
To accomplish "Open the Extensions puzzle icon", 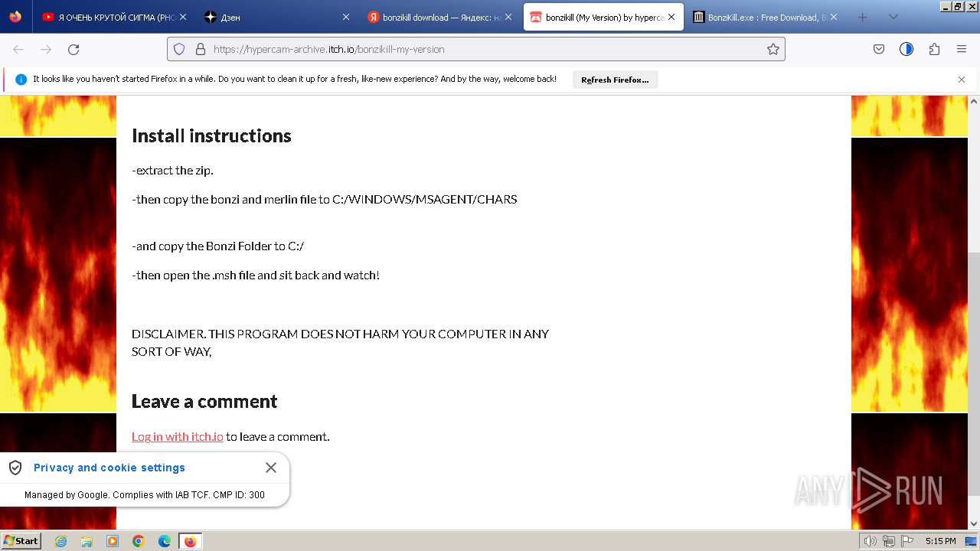I will pyautogui.click(x=934, y=49).
